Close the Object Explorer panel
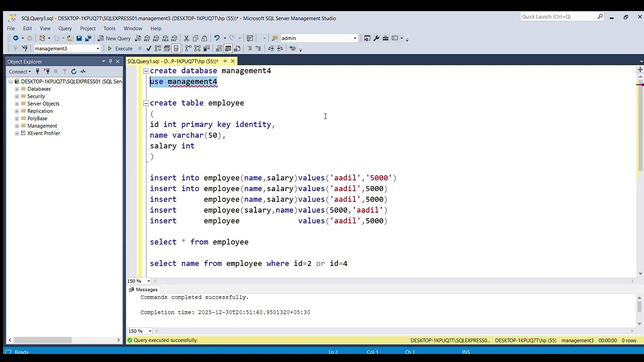644x362 pixels. [118, 61]
